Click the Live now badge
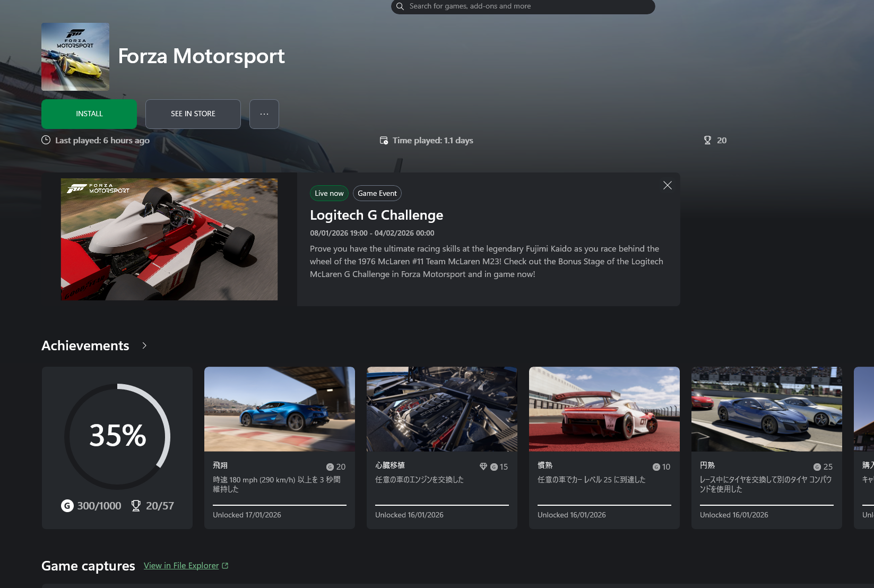Viewport: 874px width, 588px height. tap(329, 193)
